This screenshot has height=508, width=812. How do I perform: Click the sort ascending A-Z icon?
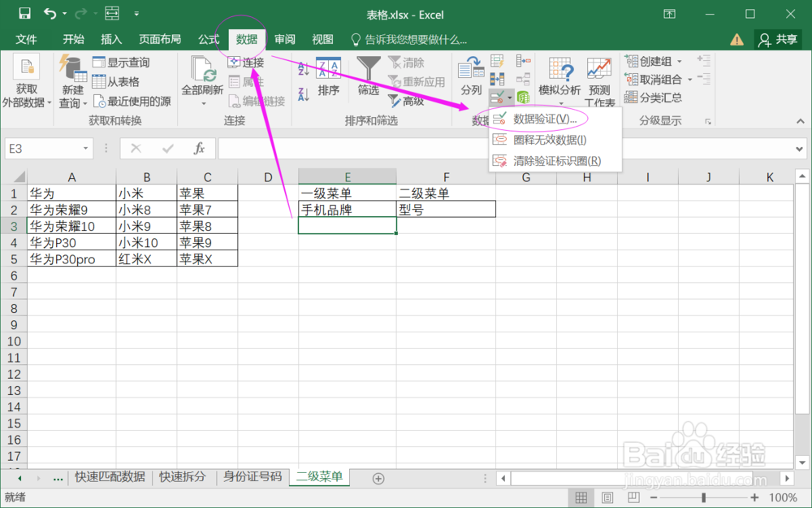point(304,68)
